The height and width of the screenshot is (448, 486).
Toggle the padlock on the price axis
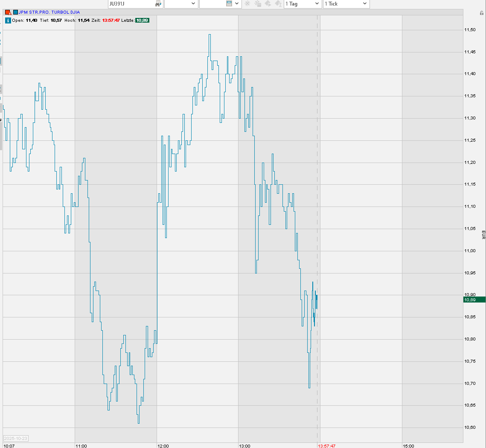[481, 13]
